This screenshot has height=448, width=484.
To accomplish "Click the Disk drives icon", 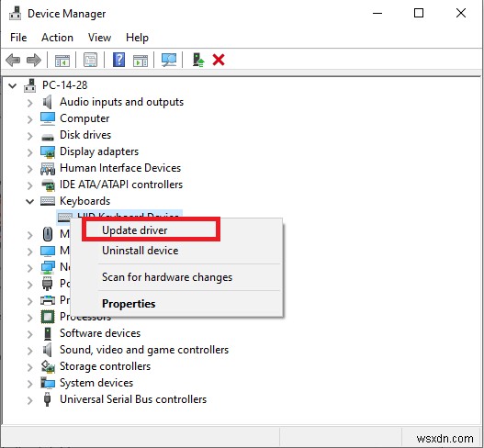I will coord(48,137).
